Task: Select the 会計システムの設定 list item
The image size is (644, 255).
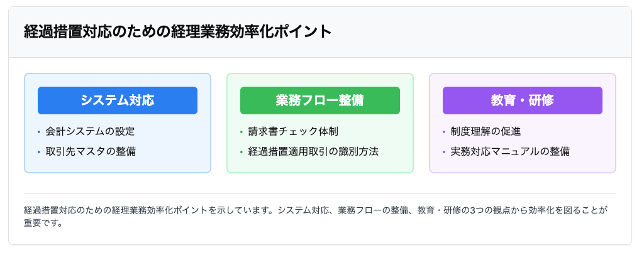Action: [x=90, y=132]
